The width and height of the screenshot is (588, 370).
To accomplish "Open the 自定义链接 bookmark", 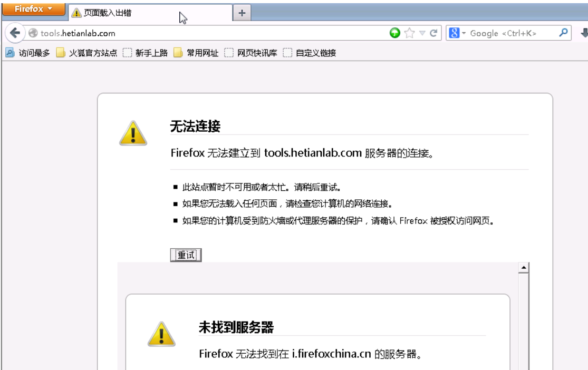I will pyautogui.click(x=310, y=53).
